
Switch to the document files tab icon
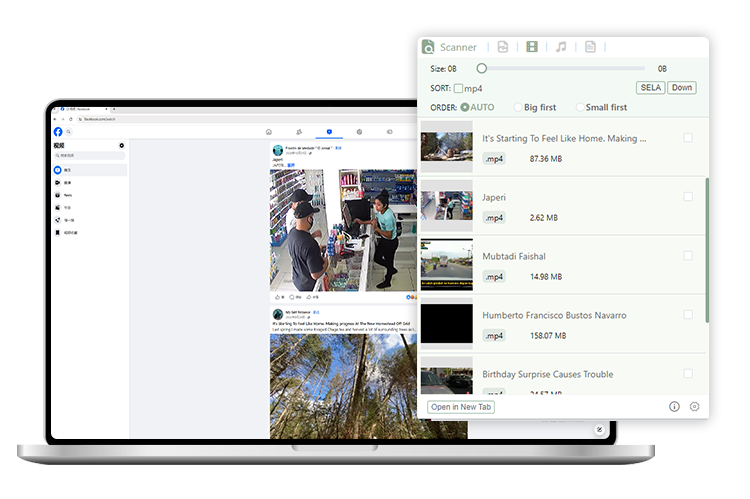tap(590, 46)
